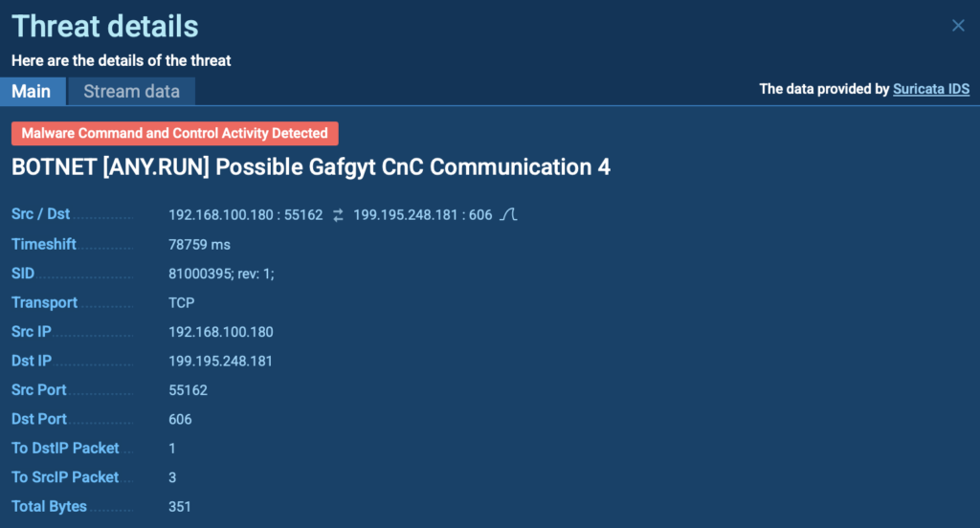Click source address 192.168.100.180 : 55162
This screenshot has width=980, height=528.
coord(246,215)
